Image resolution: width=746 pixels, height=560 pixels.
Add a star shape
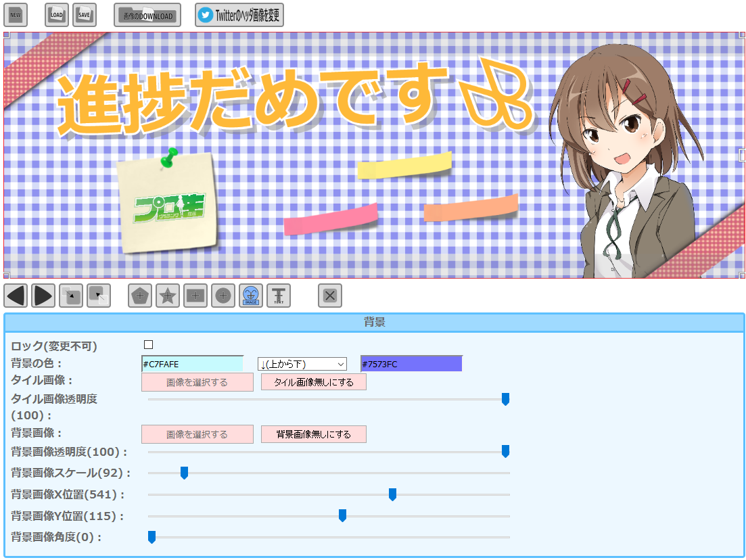pos(168,296)
